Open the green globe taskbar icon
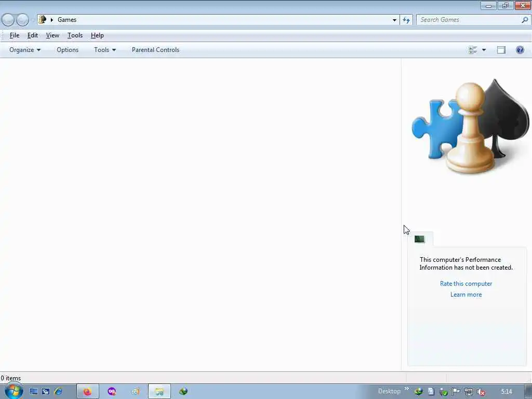Viewport: 532px width, 399px height. (x=183, y=392)
